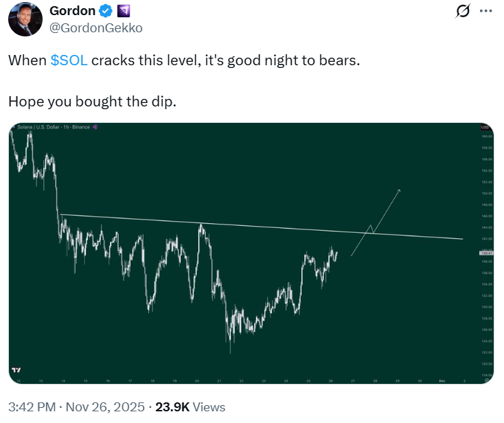Click the small purple icon after Binance label
Viewport: 504px width, 423px height.
[x=95, y=128]
